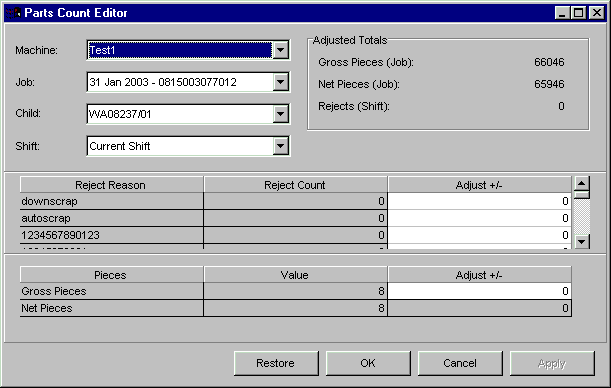Select the Net Pieces row label
Image resolution: width=611 pixels, height=388 pixels.
click(111, 308)
